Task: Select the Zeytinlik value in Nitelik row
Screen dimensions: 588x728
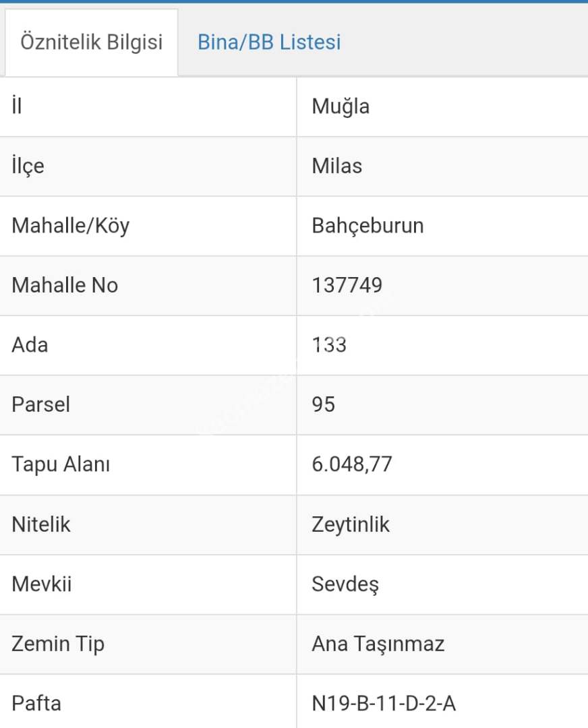Action: 351,524
